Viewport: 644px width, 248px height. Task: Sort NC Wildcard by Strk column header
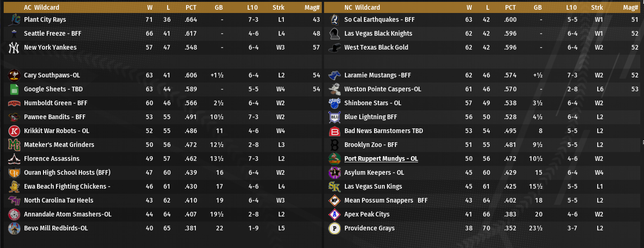597,7
